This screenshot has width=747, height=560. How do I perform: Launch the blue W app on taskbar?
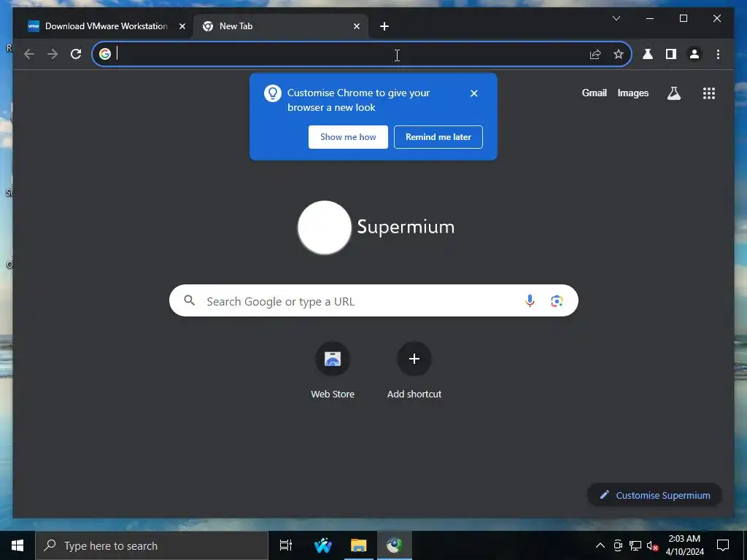[x=323, y=545]
